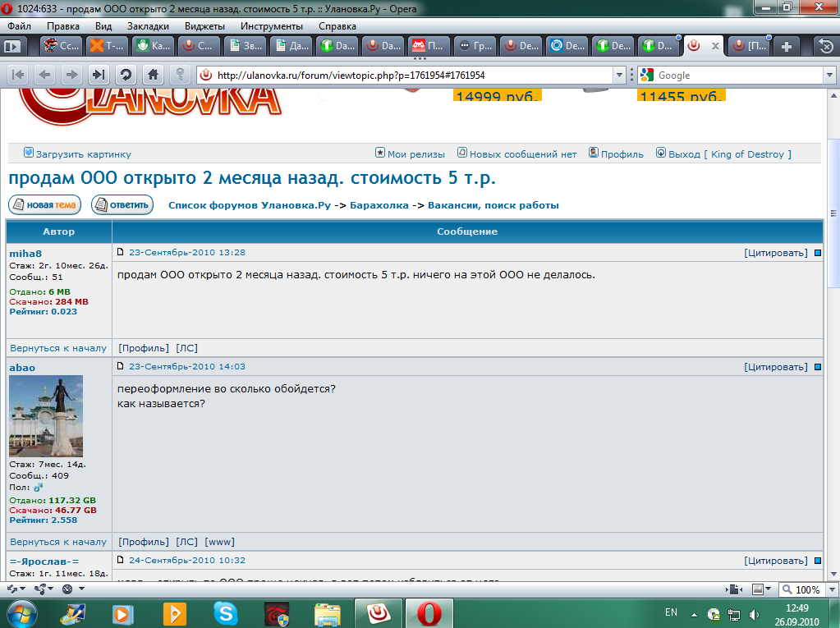Go forward with the Forward arrow
This screenshot has height=628, width=840.
(x=71, y=75)
